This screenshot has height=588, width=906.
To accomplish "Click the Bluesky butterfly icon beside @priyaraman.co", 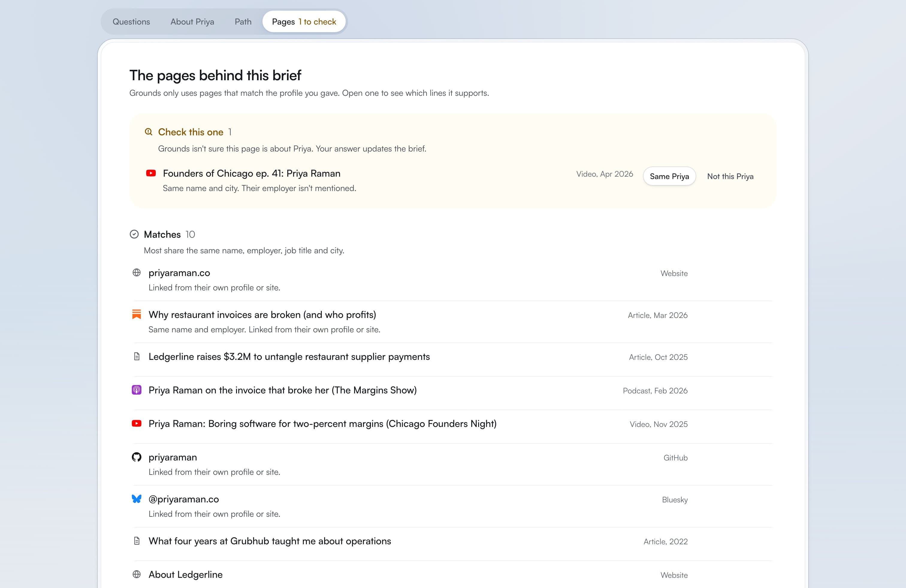I will (136, 498).
